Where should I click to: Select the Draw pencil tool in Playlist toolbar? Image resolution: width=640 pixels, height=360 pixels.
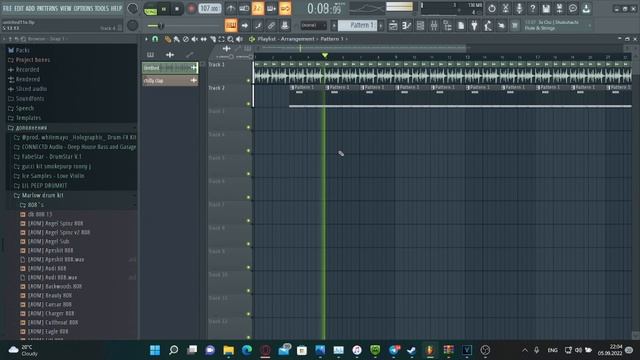[x=167, y=39]
